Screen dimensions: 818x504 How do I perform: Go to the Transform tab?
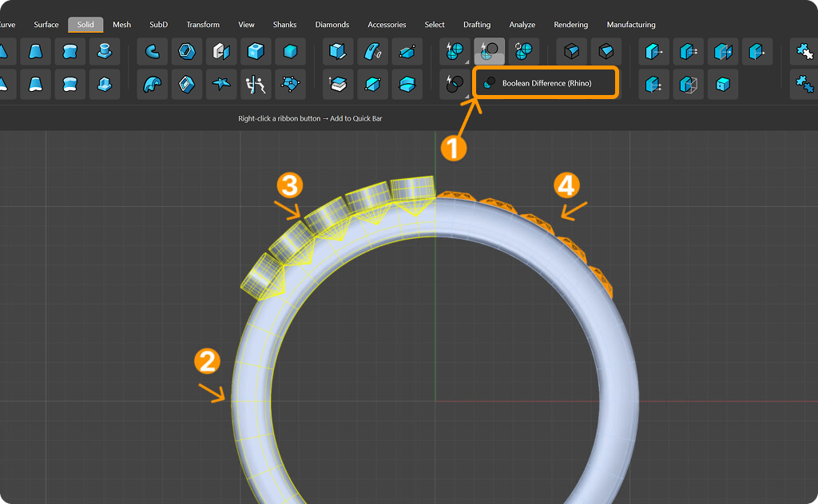point(203,25)
